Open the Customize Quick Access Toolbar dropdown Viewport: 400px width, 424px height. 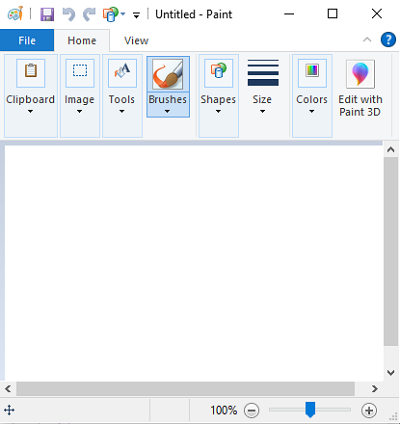click(136, 15)
